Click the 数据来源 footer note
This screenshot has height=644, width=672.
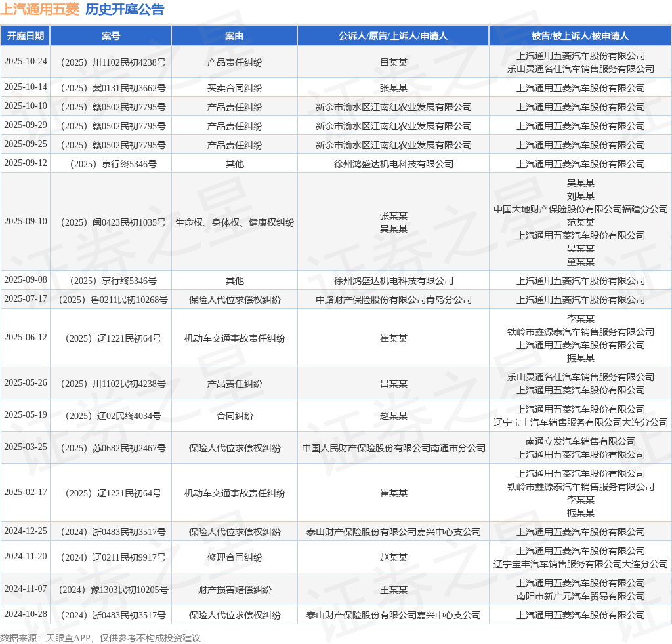pos(100,638)
